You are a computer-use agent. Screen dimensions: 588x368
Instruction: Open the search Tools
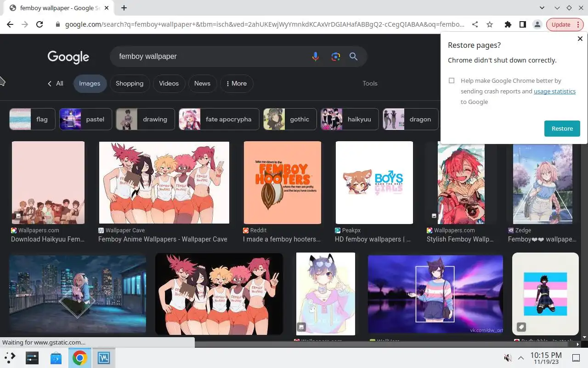(370, 83)
